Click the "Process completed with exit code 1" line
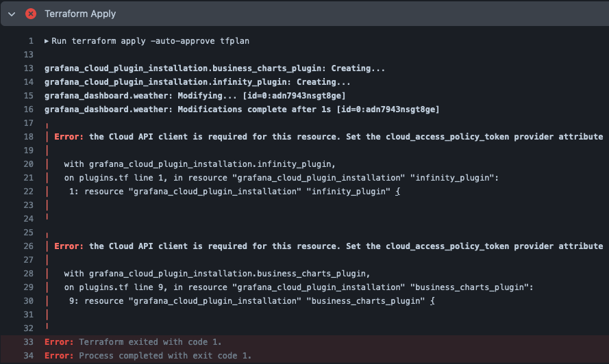This screenshot has width=609, height=364. [x=148, y=356]
